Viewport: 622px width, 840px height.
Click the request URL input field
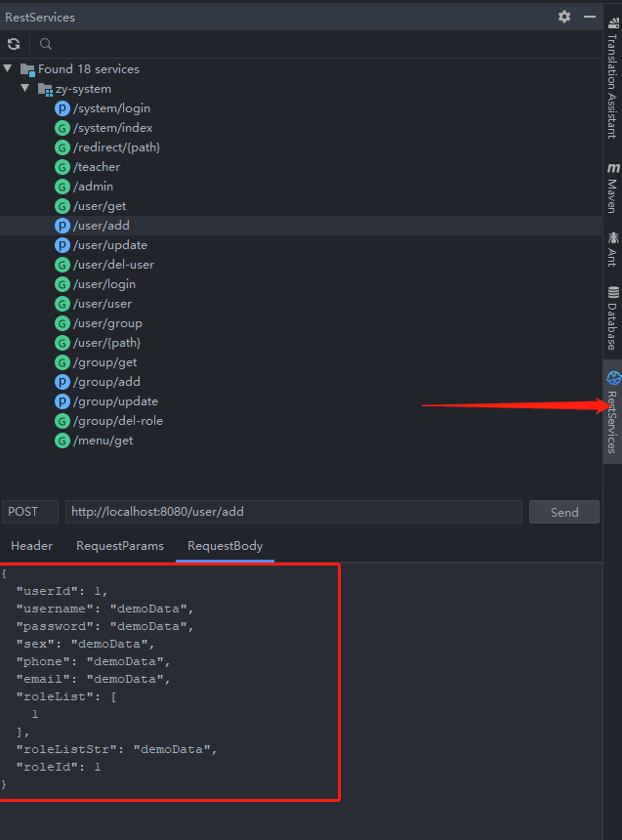pyautogui.click(x=294, y=512)
